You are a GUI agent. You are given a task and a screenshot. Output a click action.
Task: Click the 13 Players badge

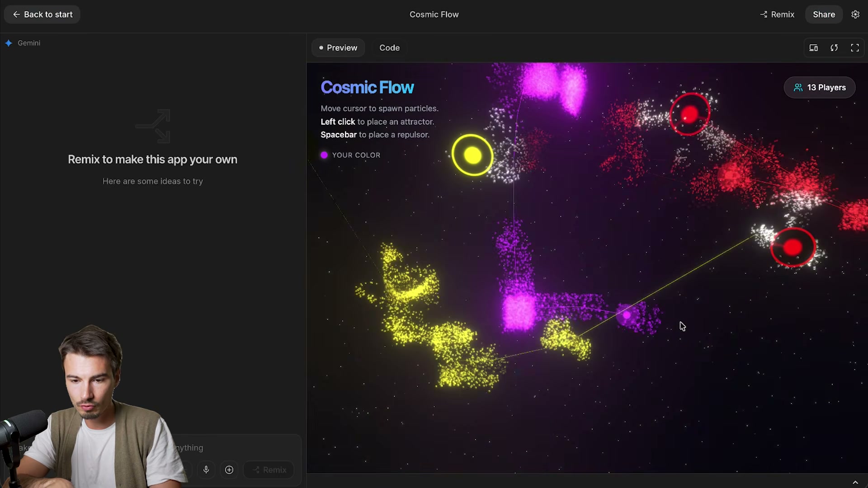pos(820,88)
